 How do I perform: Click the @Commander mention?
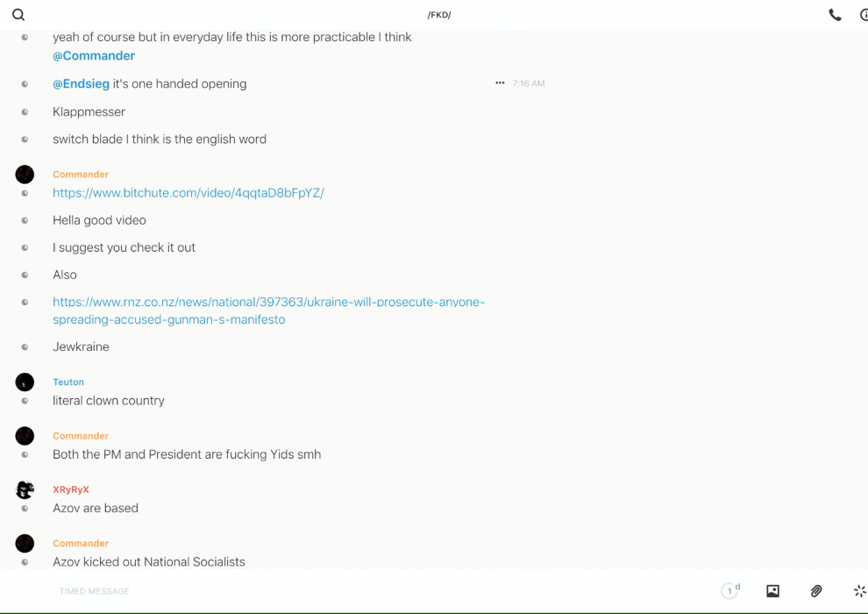[x=94, y=56]
